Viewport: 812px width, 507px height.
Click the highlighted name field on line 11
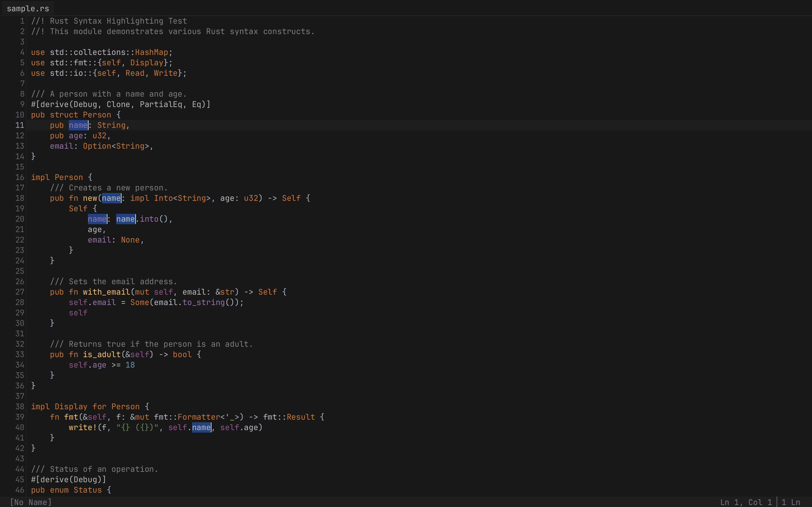(x=78, y=125)
